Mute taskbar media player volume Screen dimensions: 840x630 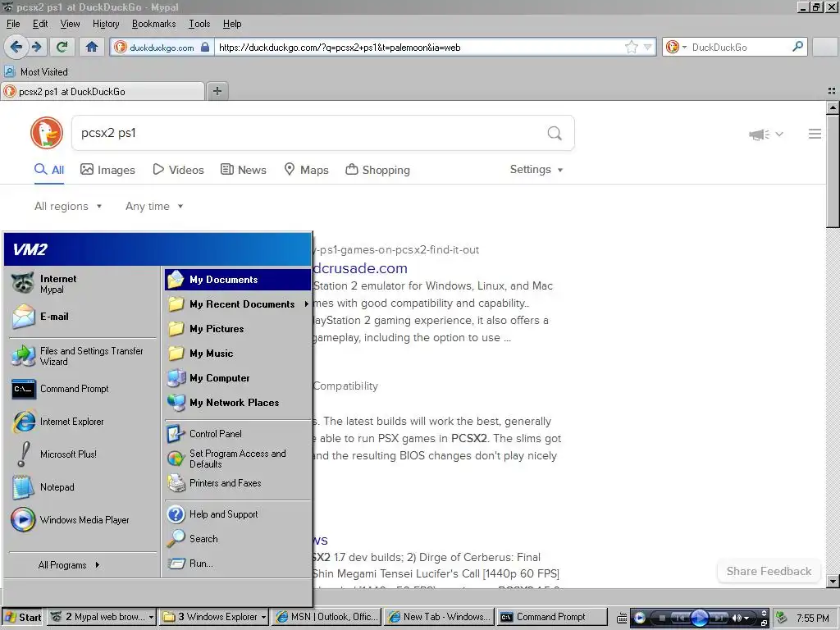(x=737, y=618)
